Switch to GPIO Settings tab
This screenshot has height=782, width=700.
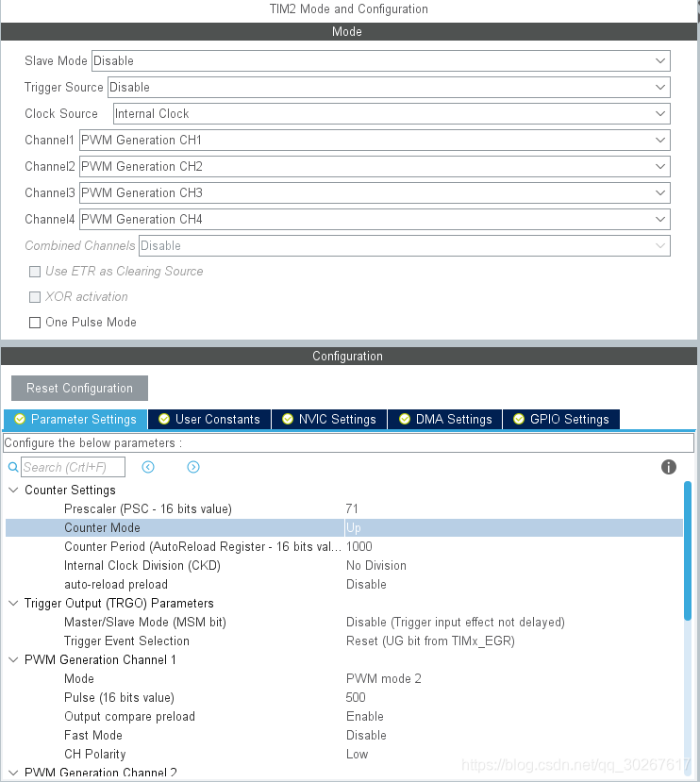(x=561, y=419)
